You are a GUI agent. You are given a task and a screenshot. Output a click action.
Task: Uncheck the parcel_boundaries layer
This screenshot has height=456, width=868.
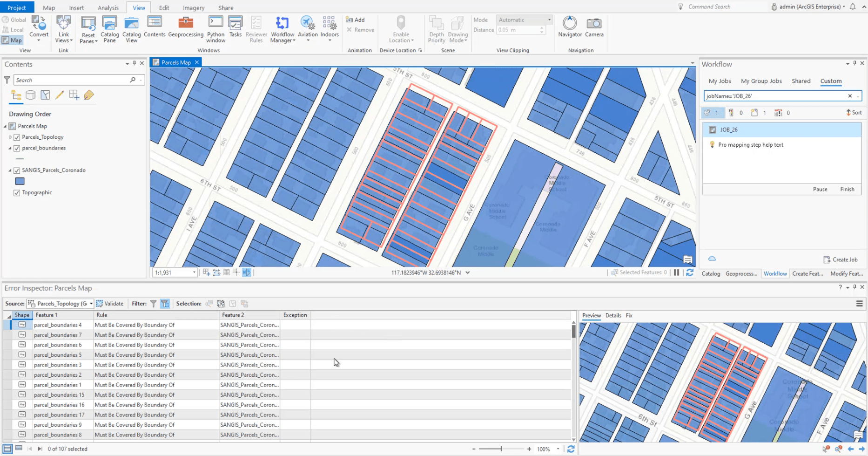coord(17,148)
